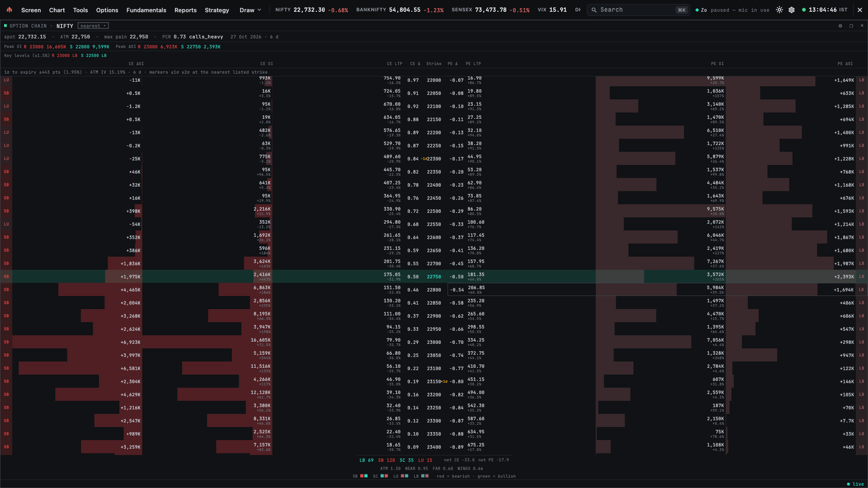The height and width of the screenshot is (488, 868).
Task: Click the SB 120 count in the footer
Action: click(386, 460)
